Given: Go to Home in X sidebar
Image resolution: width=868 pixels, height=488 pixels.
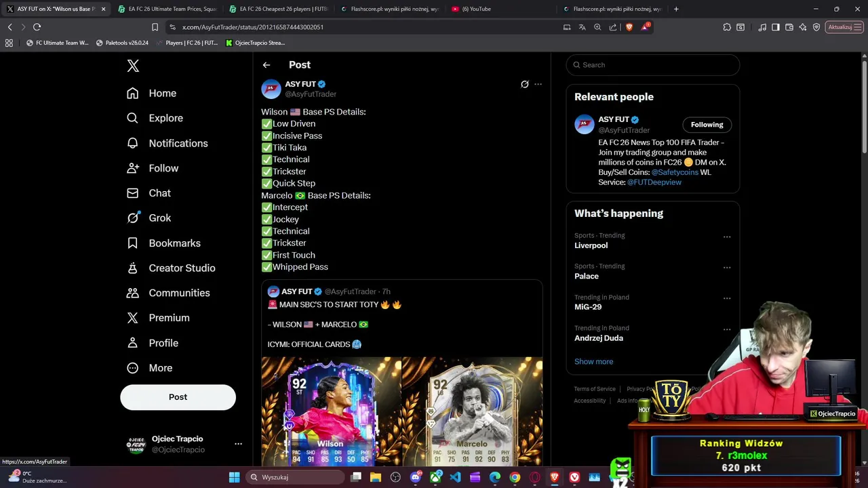Looking at the screenshot, I should [x=152, y=94].
